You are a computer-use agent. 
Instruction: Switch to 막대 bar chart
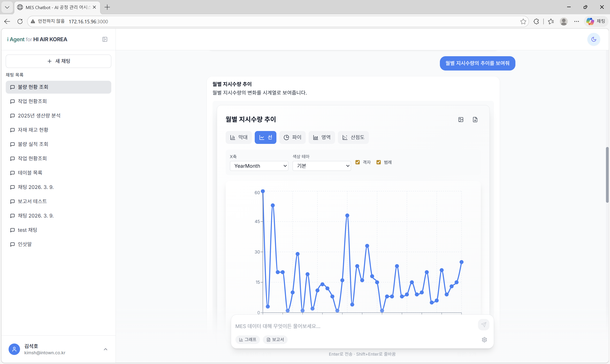click(239, 137)
